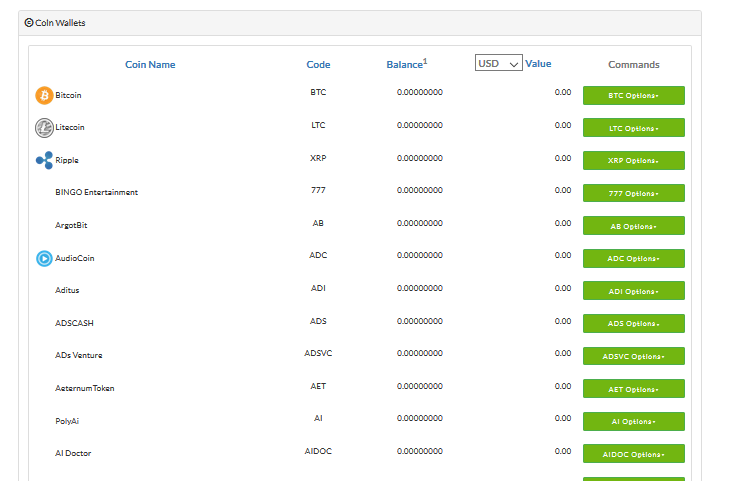Screen dimensions: 735x481
Task: Select the AudioCoin coin name
Action: point(75,258)
